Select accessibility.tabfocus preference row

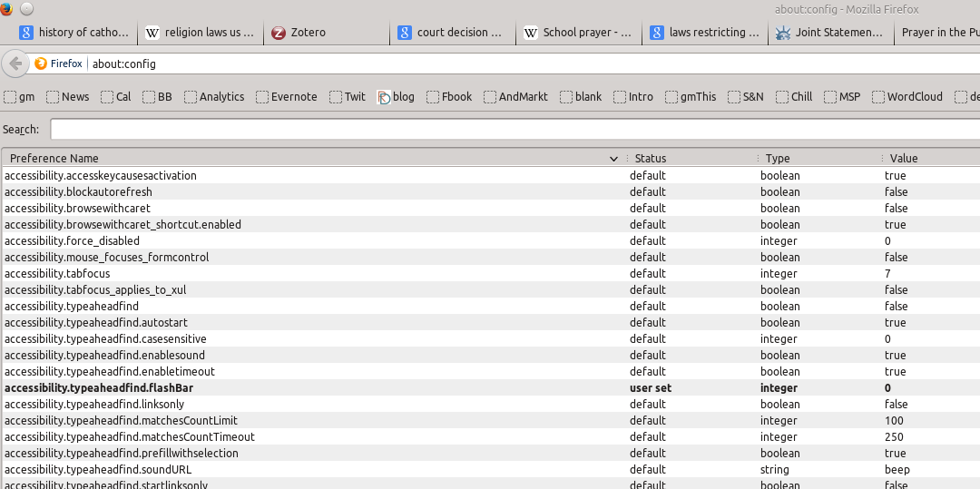coord(491,274)
